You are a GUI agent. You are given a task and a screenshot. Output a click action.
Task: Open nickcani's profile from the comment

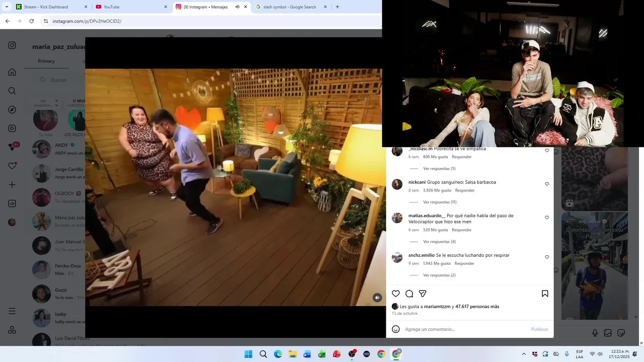pyautogui.click(x=417, y=182)
